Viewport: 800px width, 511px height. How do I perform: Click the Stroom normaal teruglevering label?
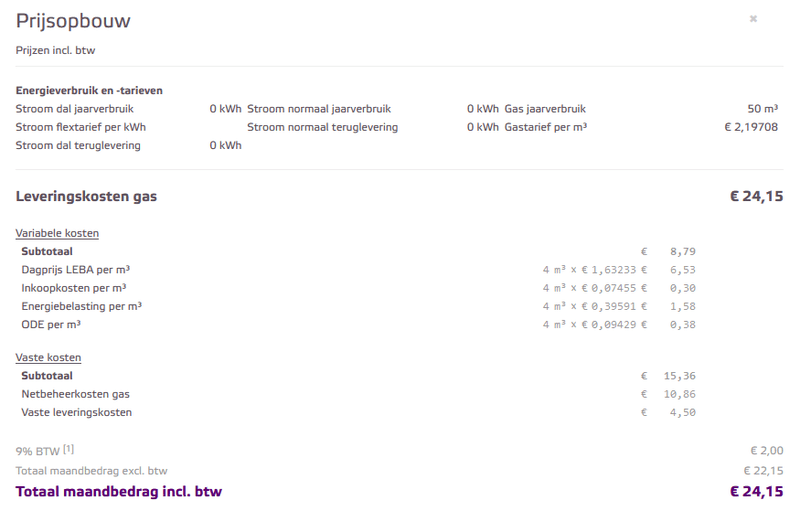tap(322, 127)
